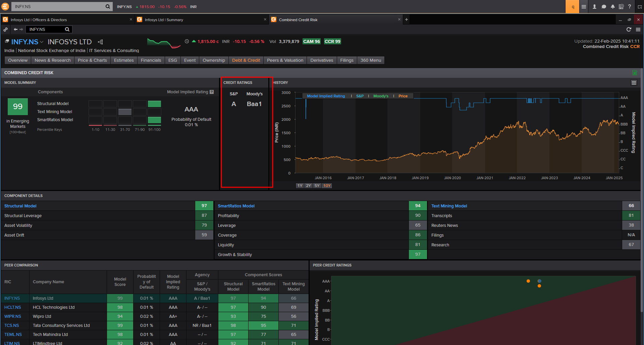Open the company tree icon next to INFOSYS LTD
Viewport: 644px width, 345px height.
point(100,42)
